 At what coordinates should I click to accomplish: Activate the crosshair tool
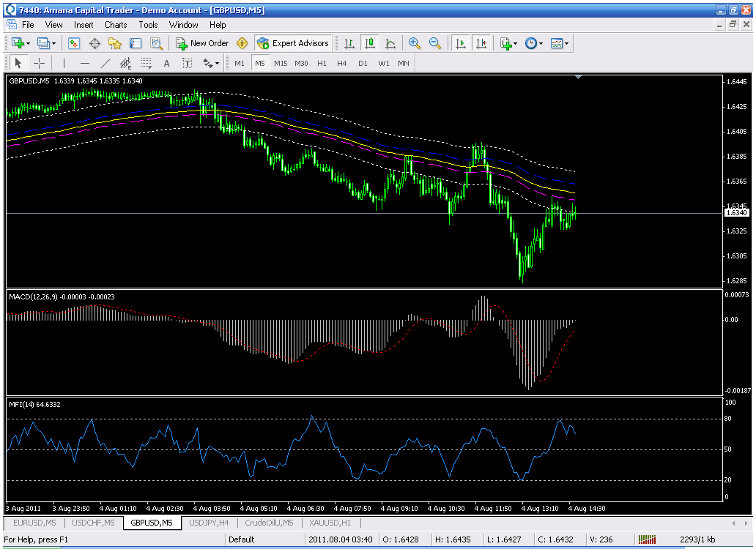(39, 63)
